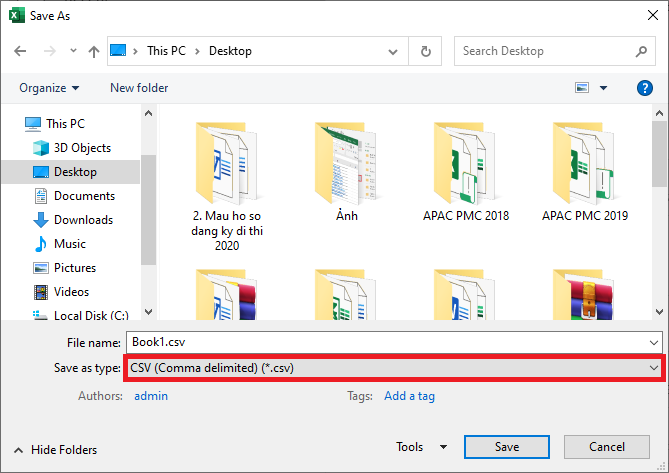
Task: Open Downloads in the sidebar
Action: (84, 220)
